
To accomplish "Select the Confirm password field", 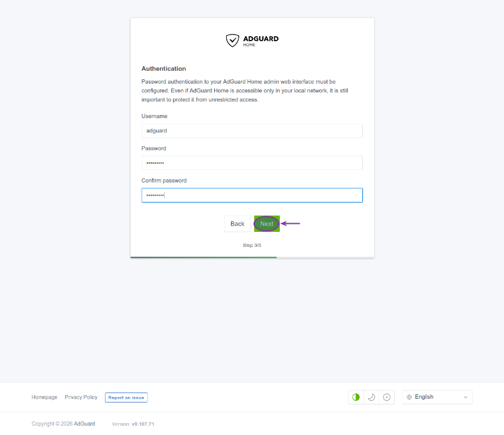I will tap(252, 194).
